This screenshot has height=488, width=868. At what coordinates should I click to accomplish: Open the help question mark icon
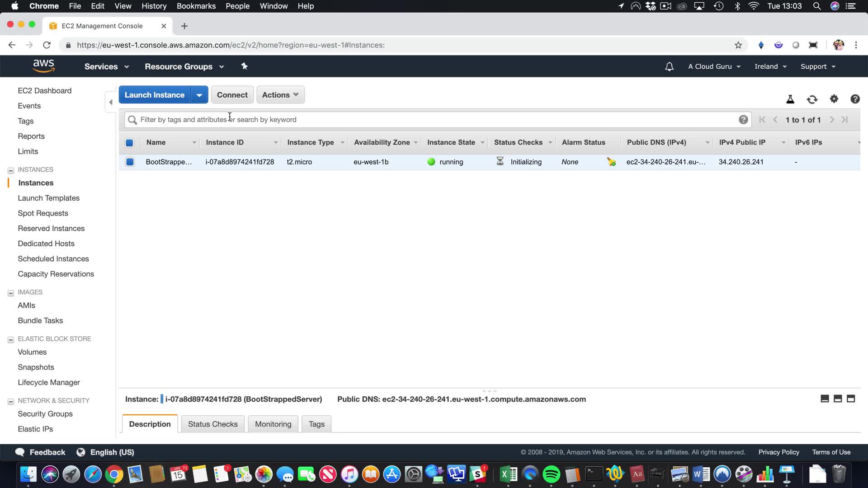coord(855,99)
